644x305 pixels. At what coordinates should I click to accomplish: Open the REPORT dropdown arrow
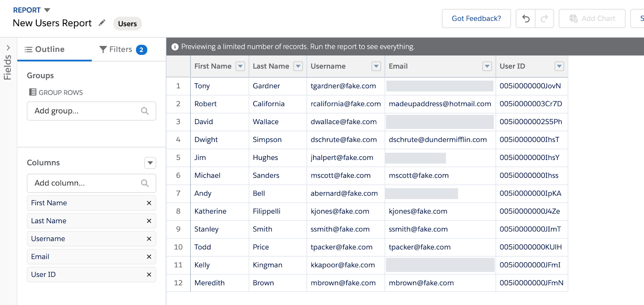(x=47, y=10)
